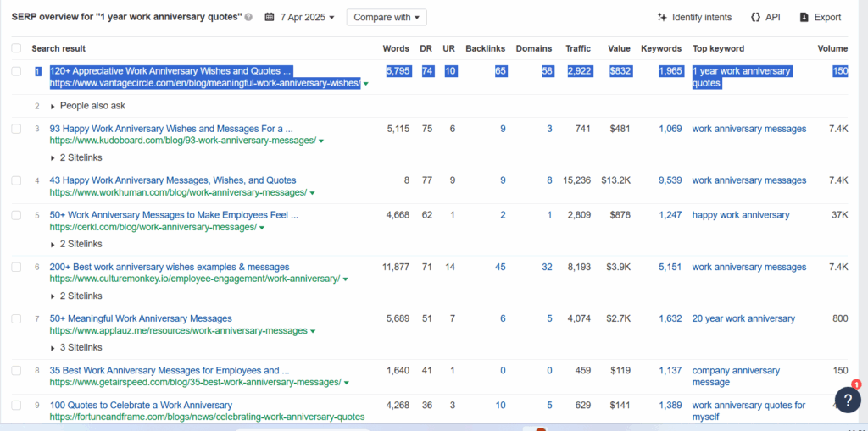Open the Compare with dropdown
Viewport: 868px width, 431px height.
pos(387,17)
